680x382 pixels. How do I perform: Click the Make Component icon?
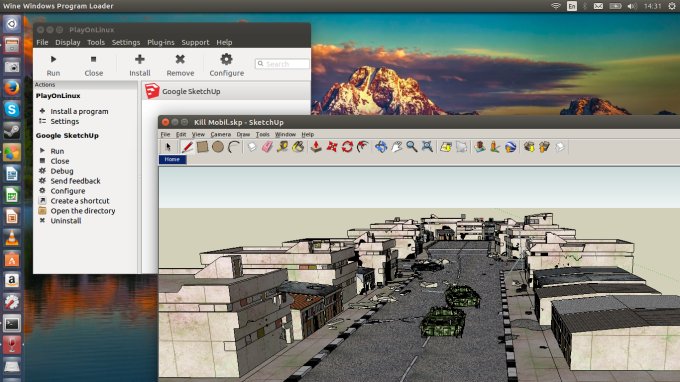click(252, 147)
